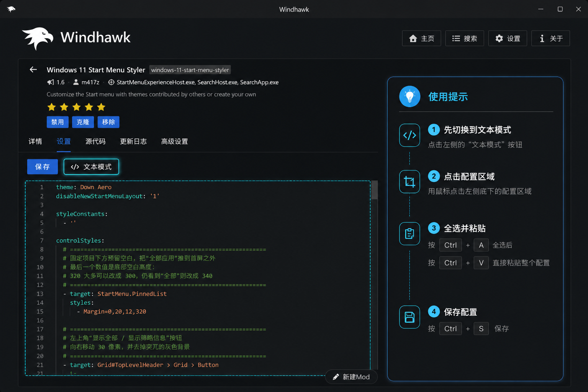Viewport: 588px width, 392px height.
Task: Open the 关于 about page
Action: (550, 38)
